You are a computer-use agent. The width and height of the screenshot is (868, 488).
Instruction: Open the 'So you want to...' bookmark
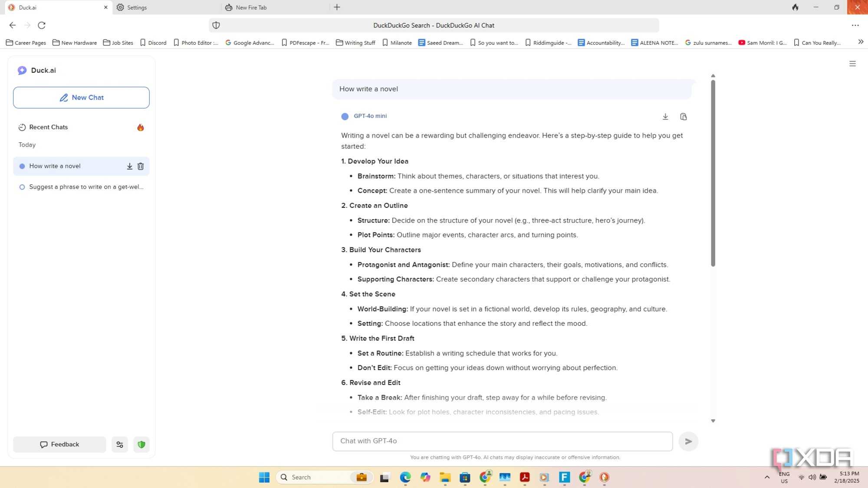(x=494, y=43)
